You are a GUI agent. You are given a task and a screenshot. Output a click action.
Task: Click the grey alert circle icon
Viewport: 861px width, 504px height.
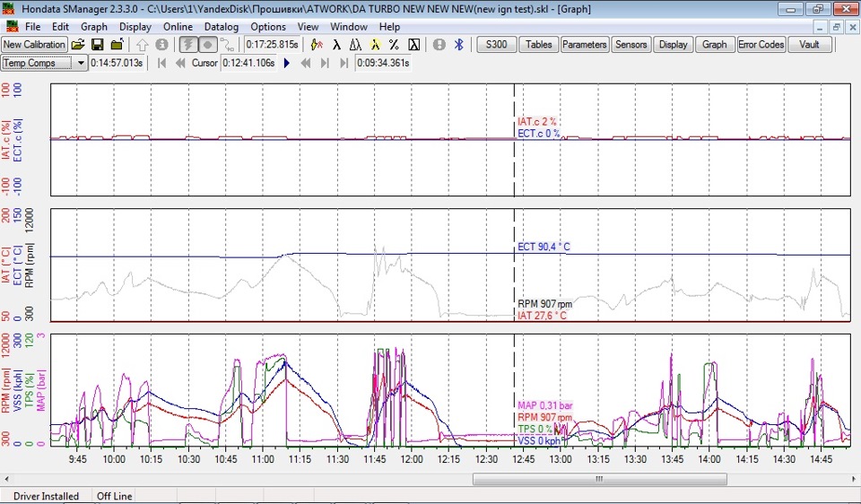click(x=439, y=45)
